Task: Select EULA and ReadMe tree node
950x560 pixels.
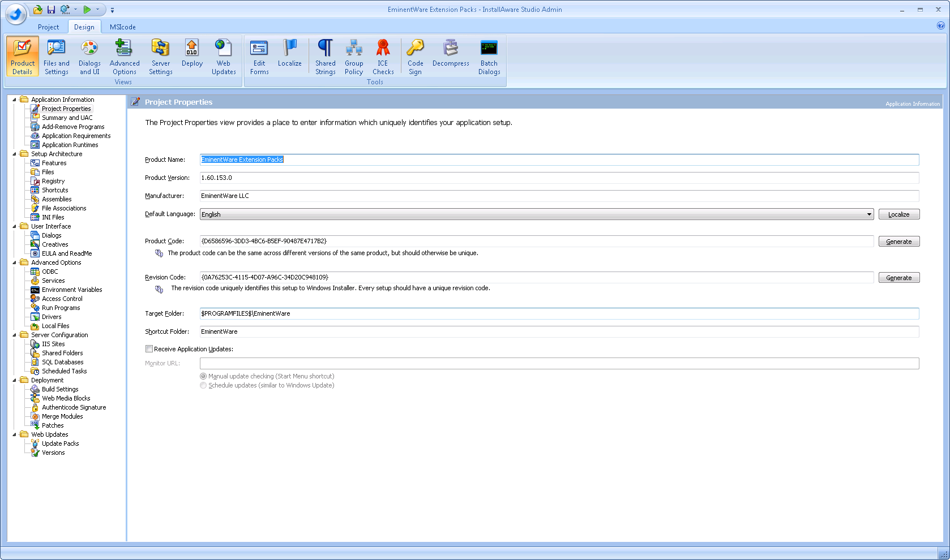Action: [67, 253]
